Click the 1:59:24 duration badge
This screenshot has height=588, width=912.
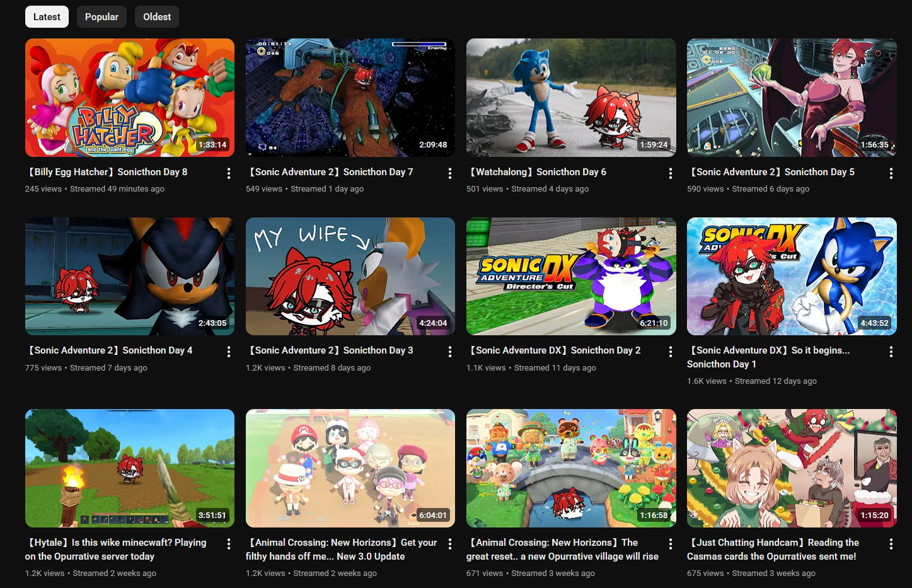tap(654, 145)
